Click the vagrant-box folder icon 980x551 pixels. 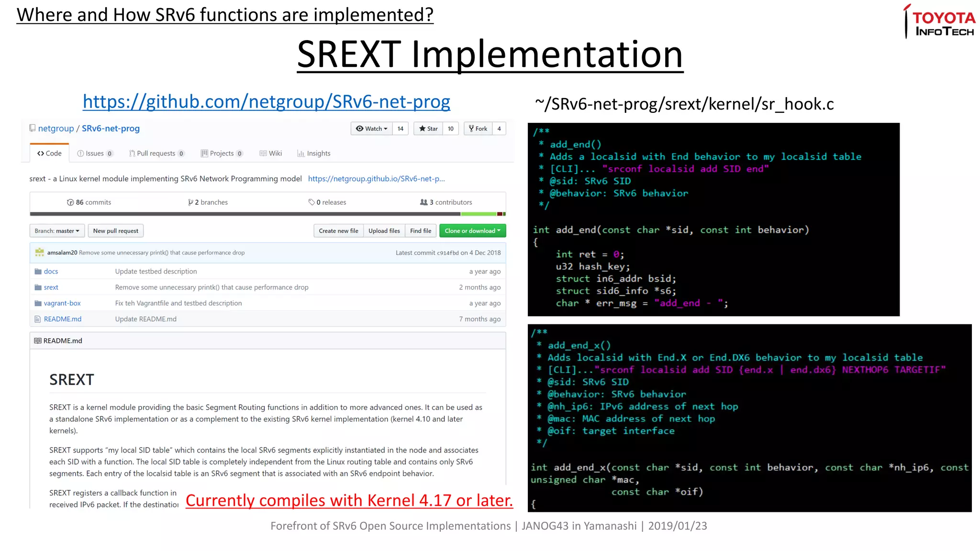click(x=38, y=303)
